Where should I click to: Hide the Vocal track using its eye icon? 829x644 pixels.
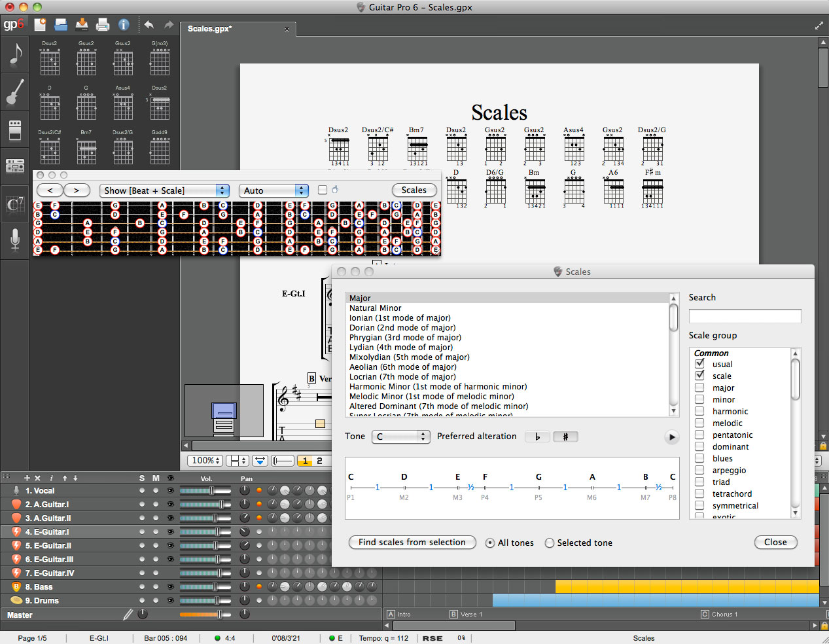(170, 491)
